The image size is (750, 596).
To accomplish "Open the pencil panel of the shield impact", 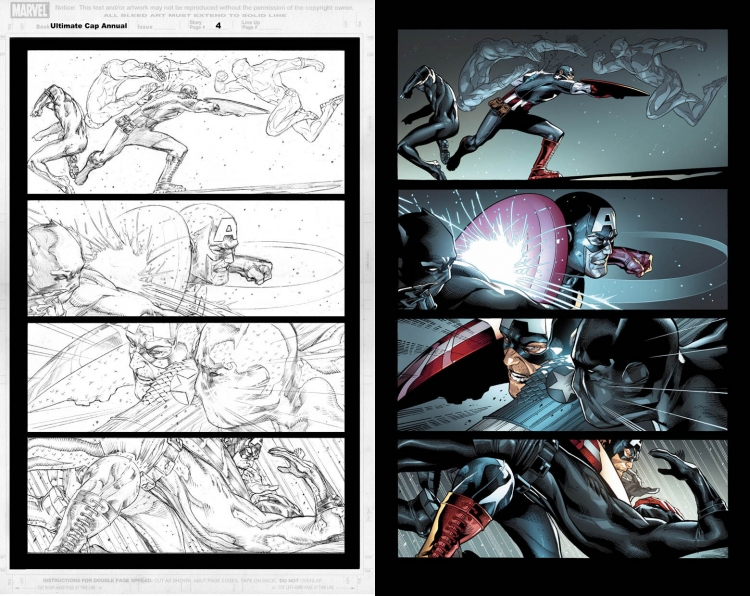I will pyautogui.click(x=186, y=258).
